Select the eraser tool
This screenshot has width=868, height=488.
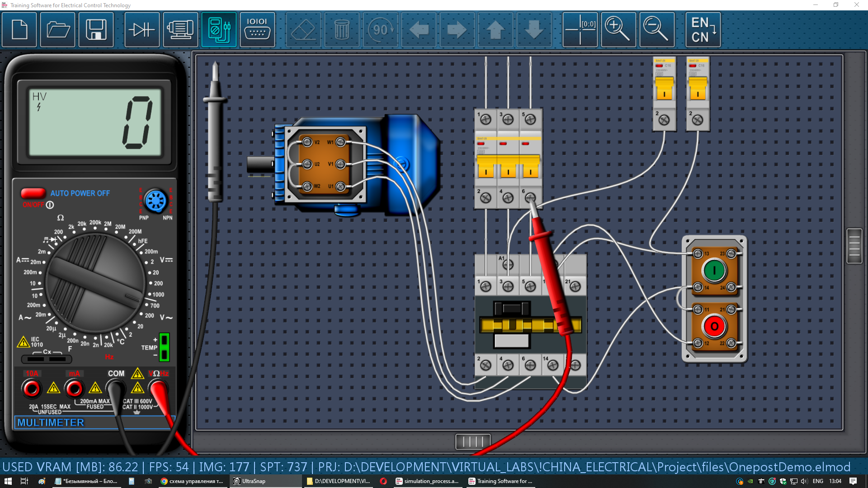click(x=303, y=30)
